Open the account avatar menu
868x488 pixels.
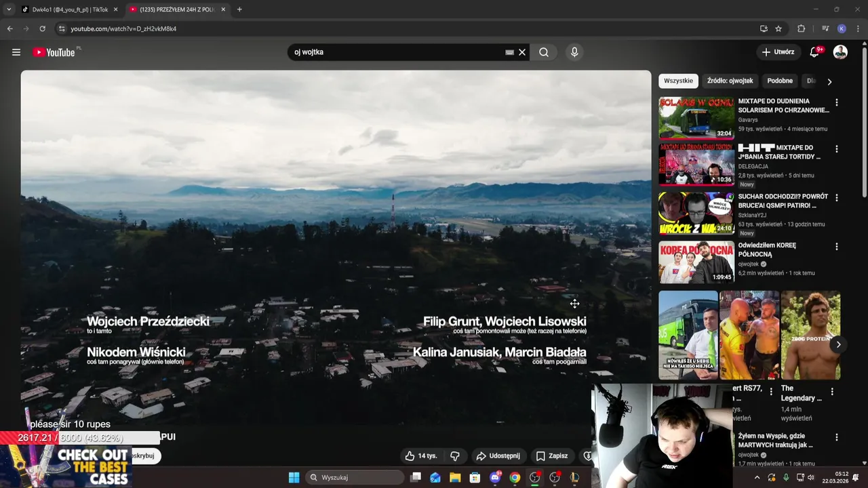[x=840, y=52]
